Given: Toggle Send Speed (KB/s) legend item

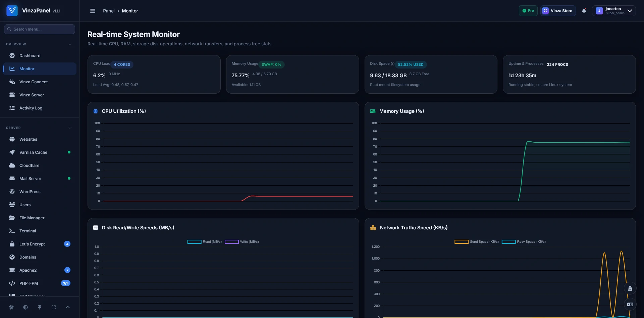Looking at the screenshot, I should [x=477, y=242].
